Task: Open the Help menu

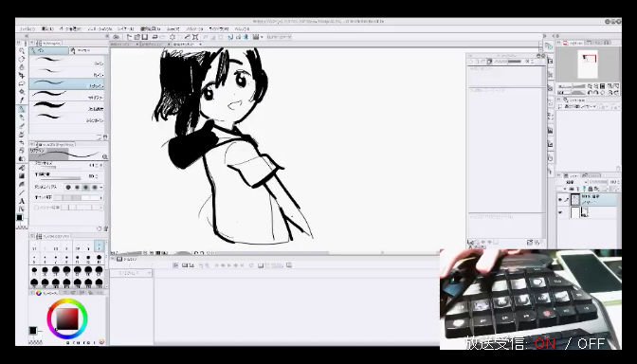Action: point(242,28)
